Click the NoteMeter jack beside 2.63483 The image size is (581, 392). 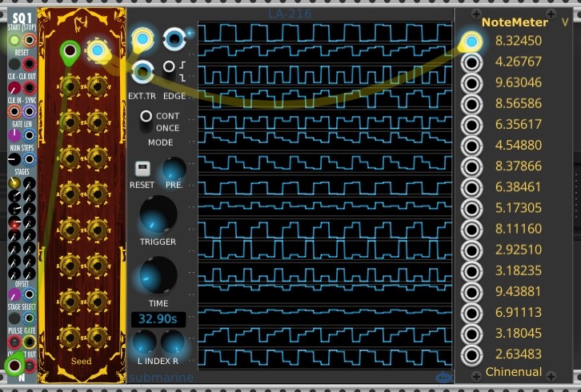tap(472, 354)
